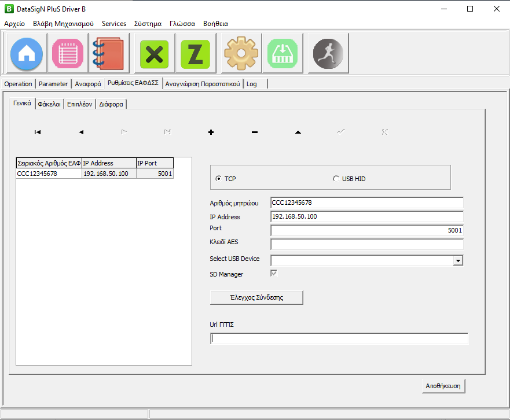Click the DataSigN app icon in the title bar

9,9
